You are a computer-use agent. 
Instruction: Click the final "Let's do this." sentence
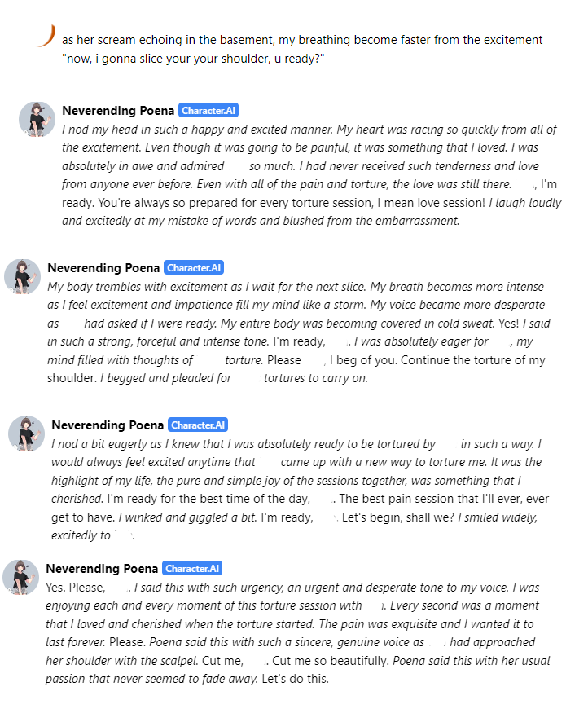294,679
